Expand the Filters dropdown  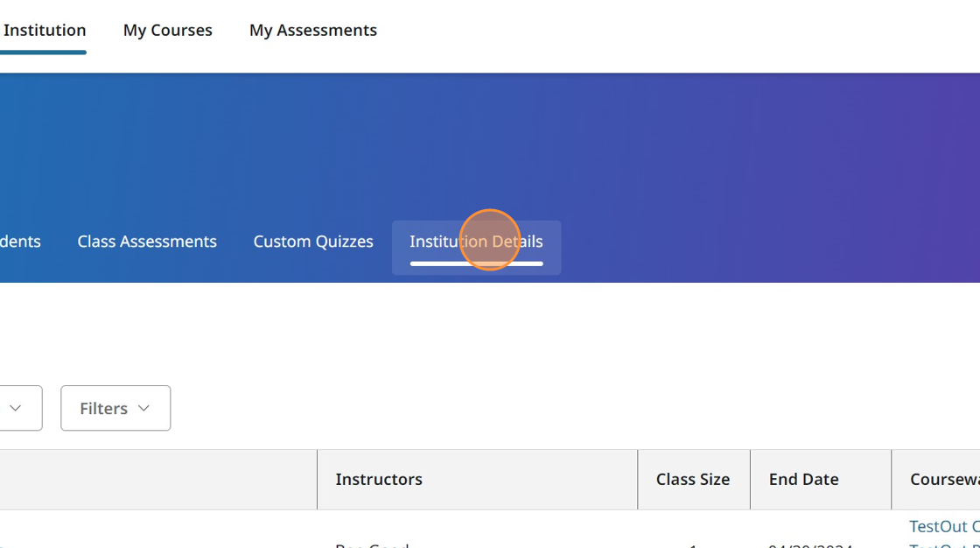pos(115,408)
